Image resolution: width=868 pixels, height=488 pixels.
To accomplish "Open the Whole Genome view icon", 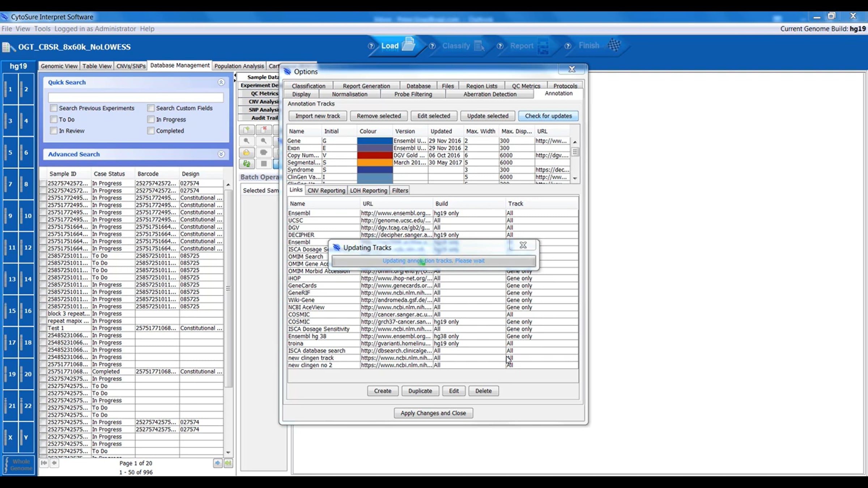I will tap(19, 465).
